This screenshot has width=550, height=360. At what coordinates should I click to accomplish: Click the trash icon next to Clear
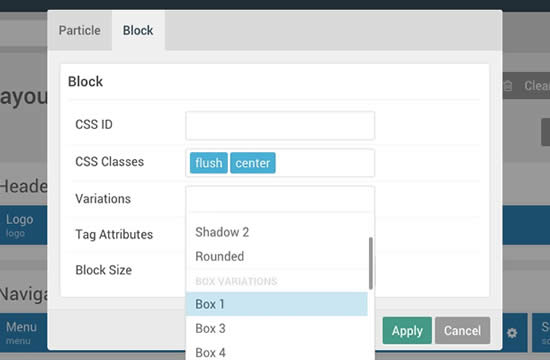[508, 86]
